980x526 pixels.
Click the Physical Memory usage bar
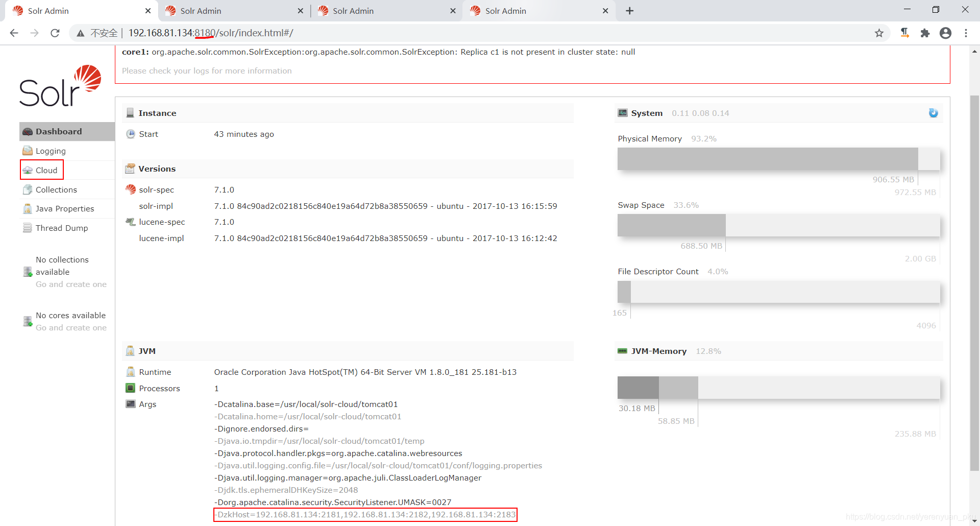point(778,159)
